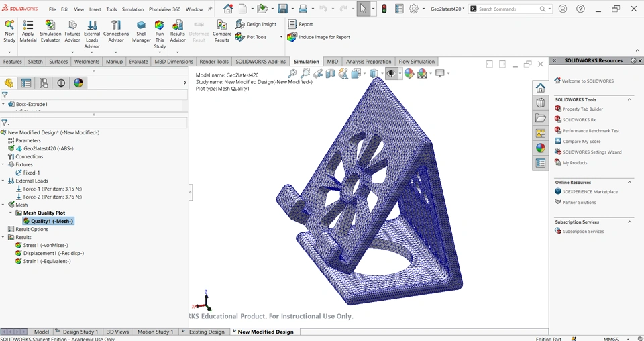Run This Study
Screen dimensions: 644x341
click(x=160, y=34)
